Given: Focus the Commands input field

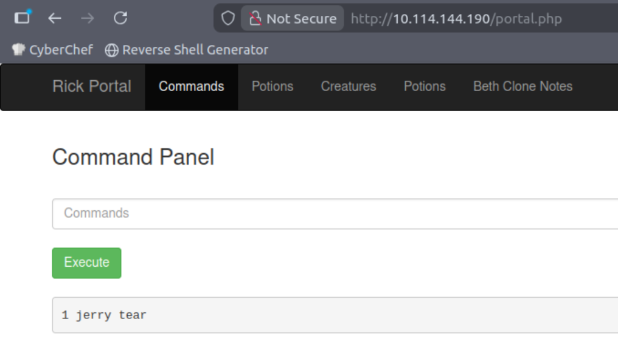Looking at the screenshot, I should click(x=335, y=213).
